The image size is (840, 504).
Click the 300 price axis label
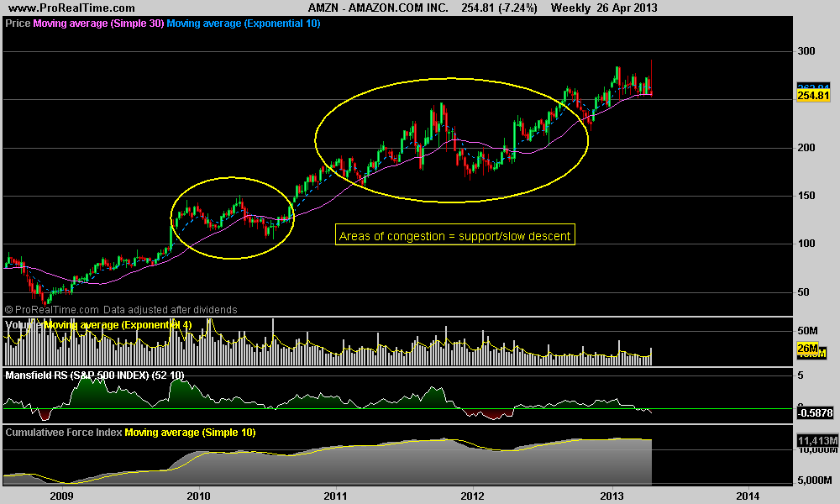(x=806, y=51)
